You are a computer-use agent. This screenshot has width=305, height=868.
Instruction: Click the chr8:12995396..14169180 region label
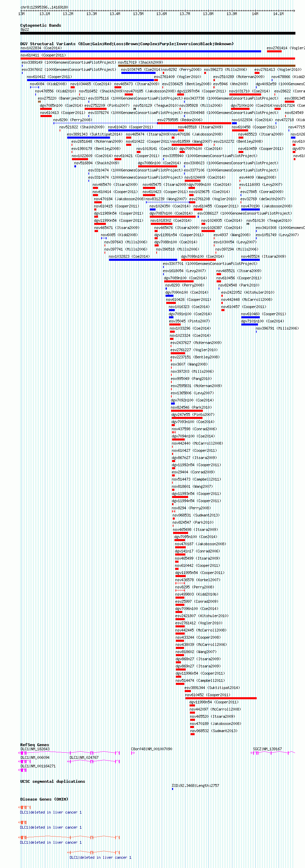click(44, 7)
